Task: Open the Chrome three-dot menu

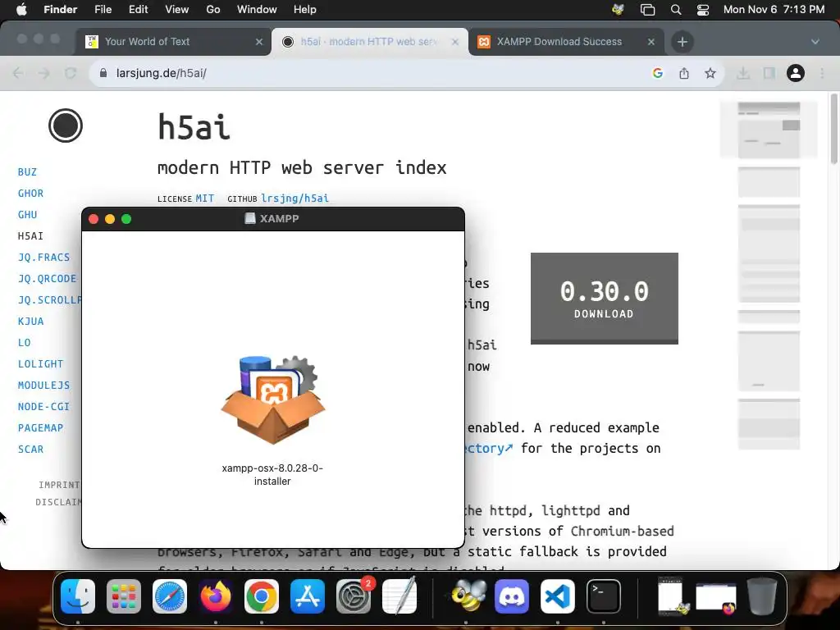Action: pyautogui.click(x=822, y=73)
